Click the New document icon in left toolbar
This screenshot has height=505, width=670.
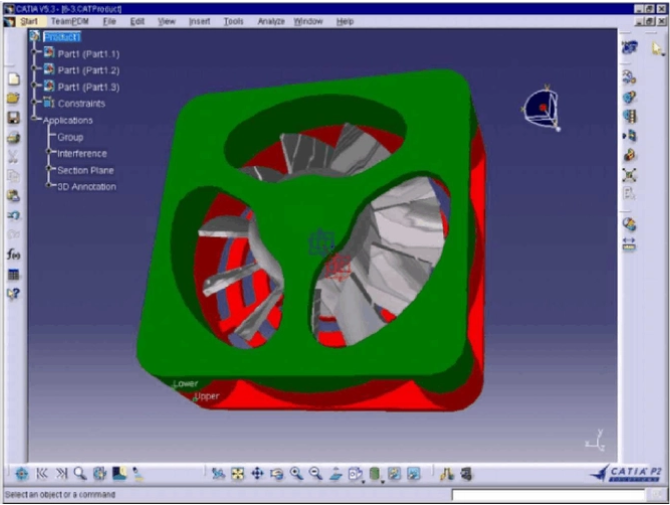tap(13, 79)
